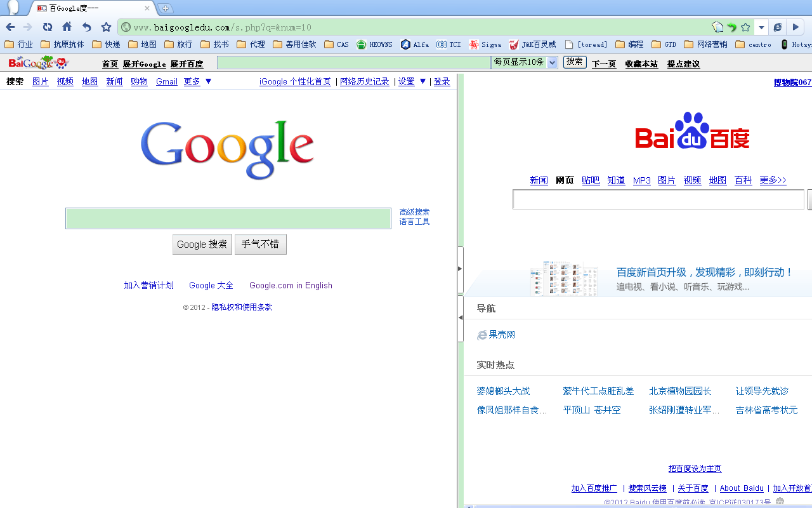This screenshot has height=508, width=812.
Task: Click Google 登录 link
Action: (442, 81)
